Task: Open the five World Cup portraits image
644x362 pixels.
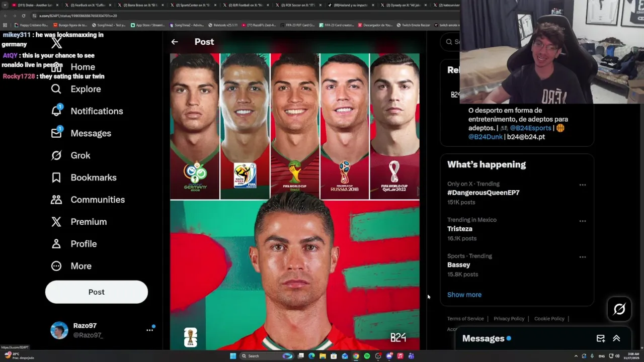Action: [294, 126]
